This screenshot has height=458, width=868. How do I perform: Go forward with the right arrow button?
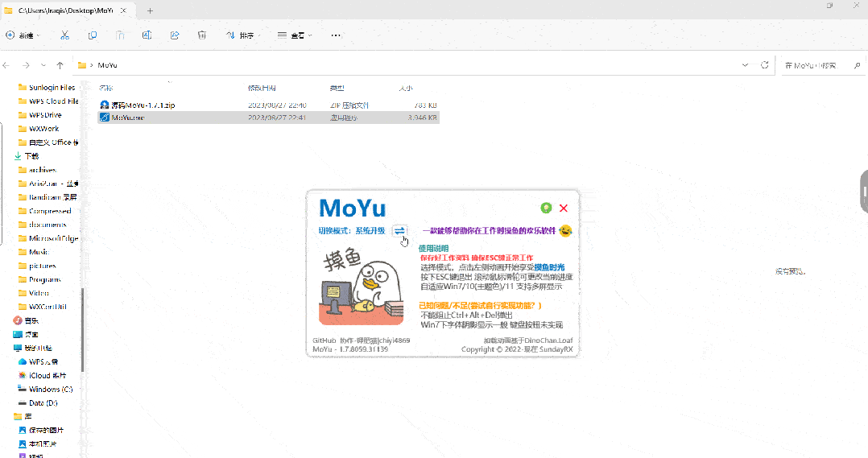point(26,65)
